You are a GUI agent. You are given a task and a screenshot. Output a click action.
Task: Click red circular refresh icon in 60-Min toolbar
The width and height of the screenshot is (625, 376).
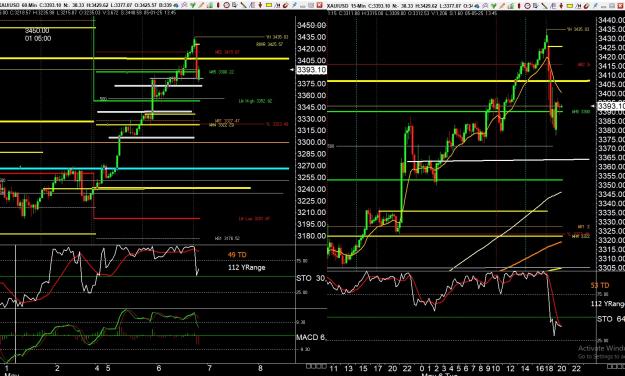point(285,5)
